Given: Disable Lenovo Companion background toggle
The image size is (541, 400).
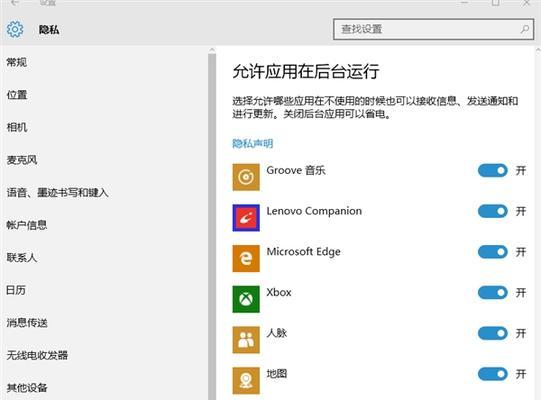Looking at the screenshot, I should click(493, 211).
